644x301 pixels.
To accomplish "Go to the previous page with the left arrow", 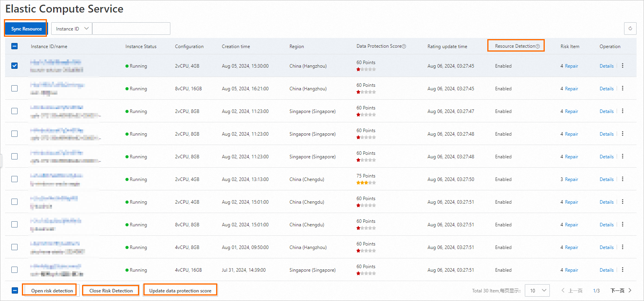I will click(x=563, y=290).
